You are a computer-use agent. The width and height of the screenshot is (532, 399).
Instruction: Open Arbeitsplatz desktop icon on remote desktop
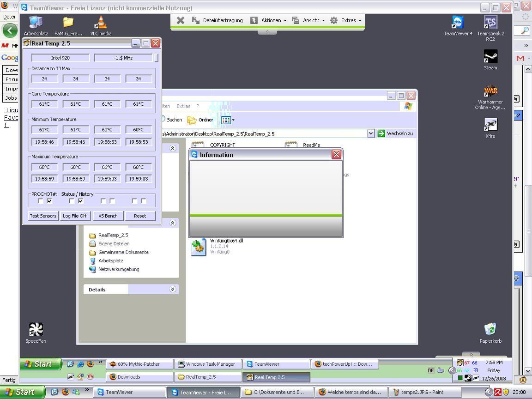pyautogui.click(x=36, y=25)
